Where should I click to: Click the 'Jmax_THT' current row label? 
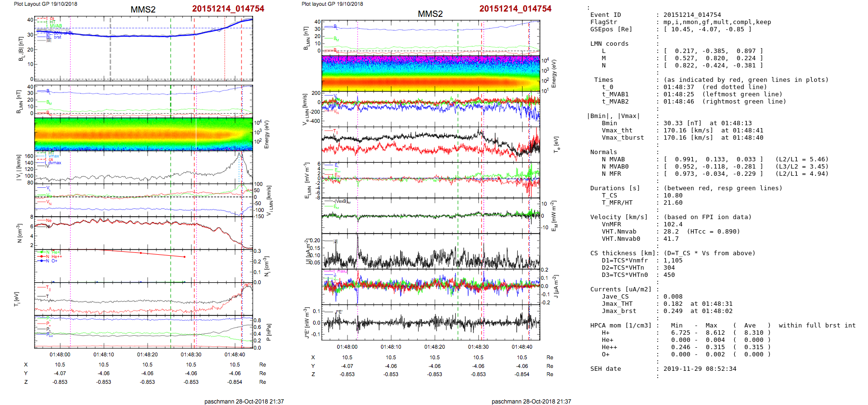pos(617,304)
